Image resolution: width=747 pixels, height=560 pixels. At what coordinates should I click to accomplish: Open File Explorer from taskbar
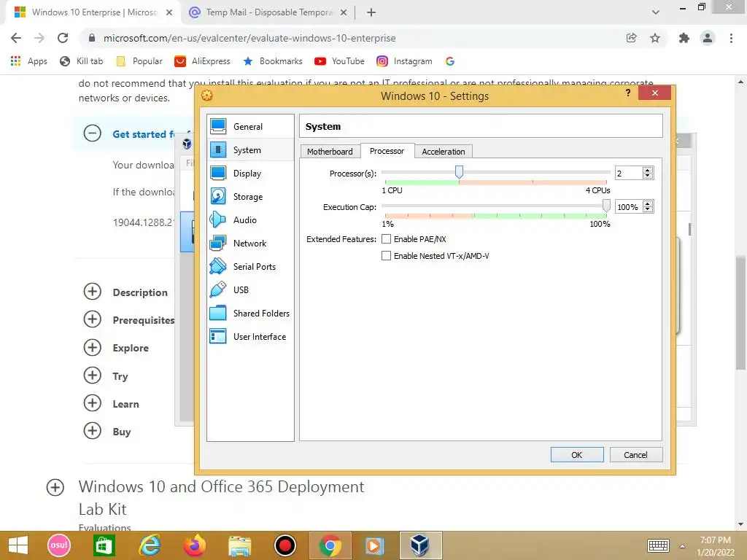coord(239,546)
